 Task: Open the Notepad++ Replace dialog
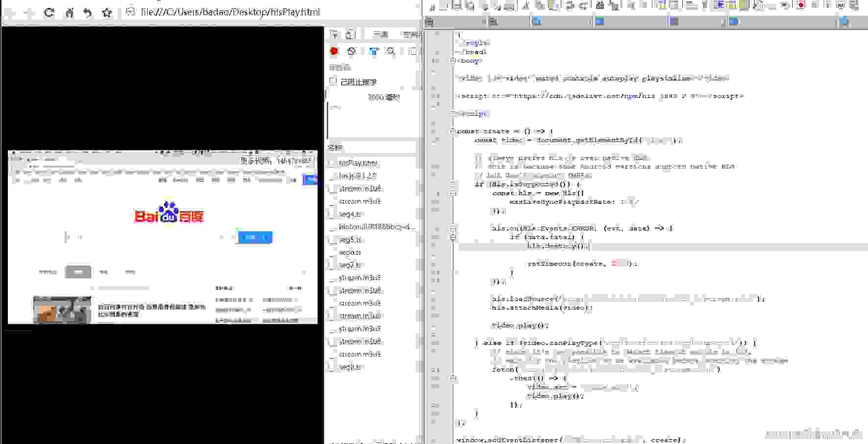613,6
